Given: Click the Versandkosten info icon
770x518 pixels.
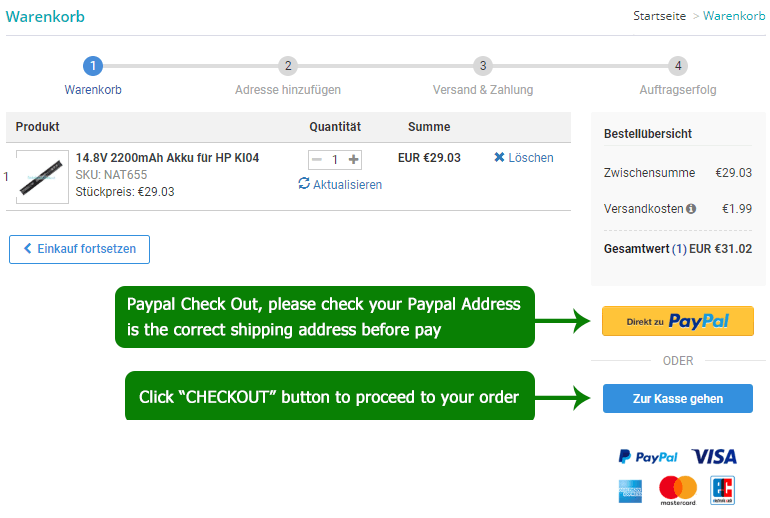Looking at the screenshot, I should 691,209.
